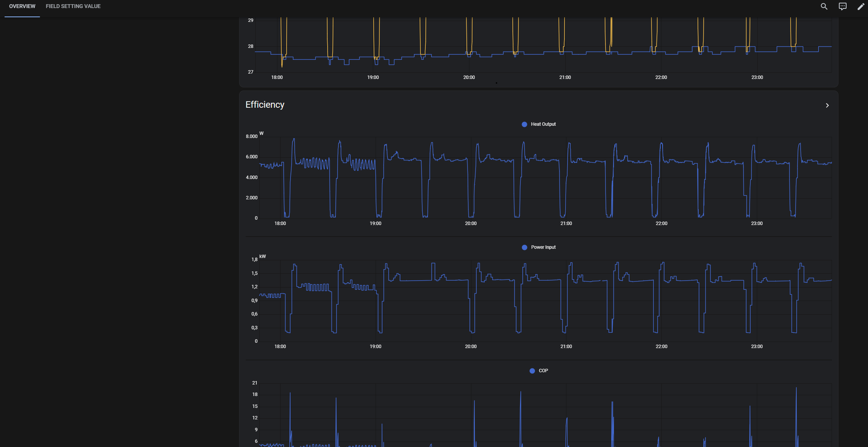Image resolution: width=868 pixels, height=447 pixels.
Task: Click the Efficiency card title
Action: point(265,105)
